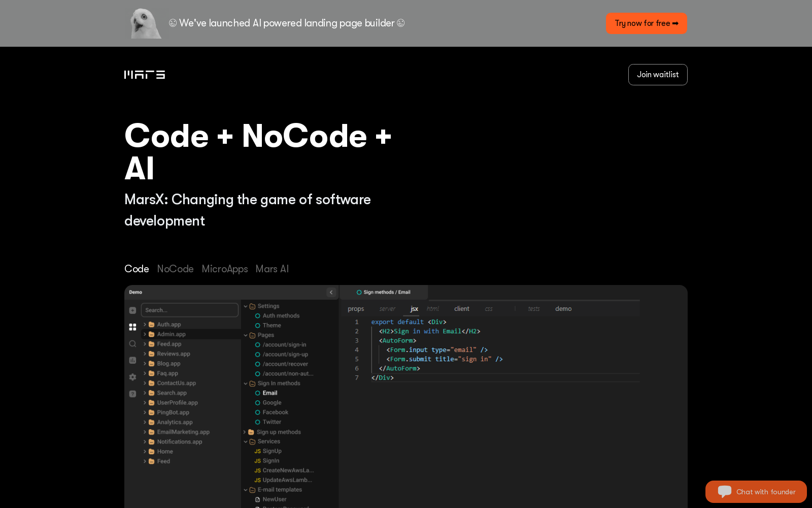The image size is (812, 508).
Task: Open the /account/sign-up page item
Action: [285, 355]
